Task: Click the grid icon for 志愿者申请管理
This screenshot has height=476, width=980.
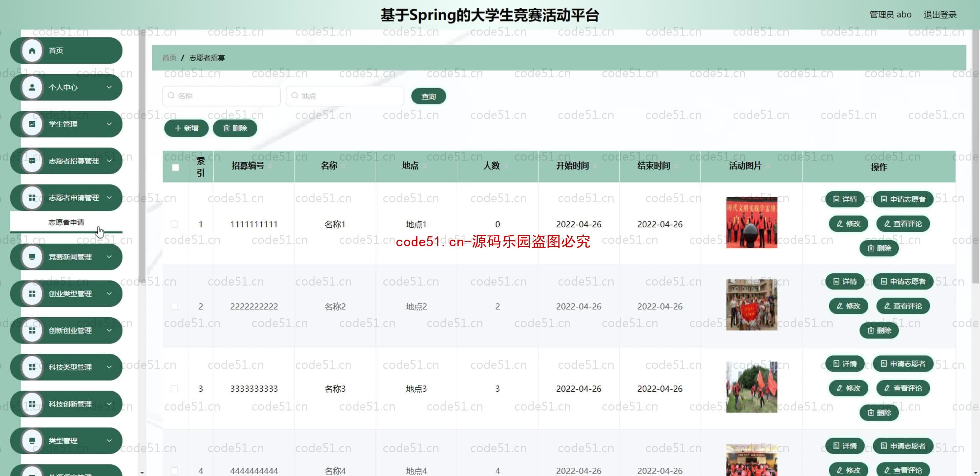Action: 32,198
